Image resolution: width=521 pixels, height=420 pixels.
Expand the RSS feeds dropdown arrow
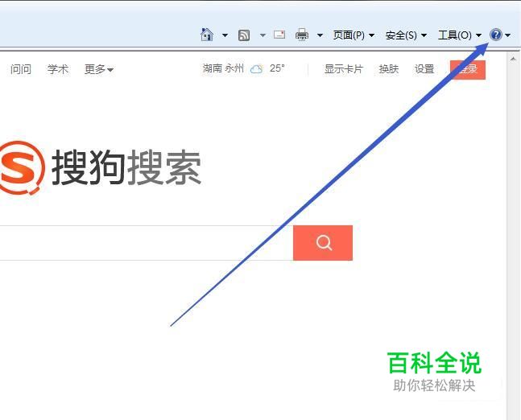263,35
